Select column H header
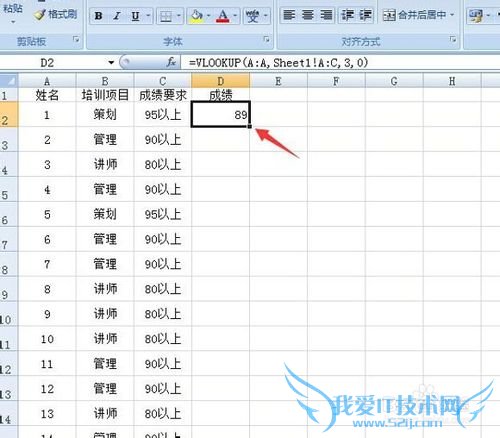 coord(452,81)
